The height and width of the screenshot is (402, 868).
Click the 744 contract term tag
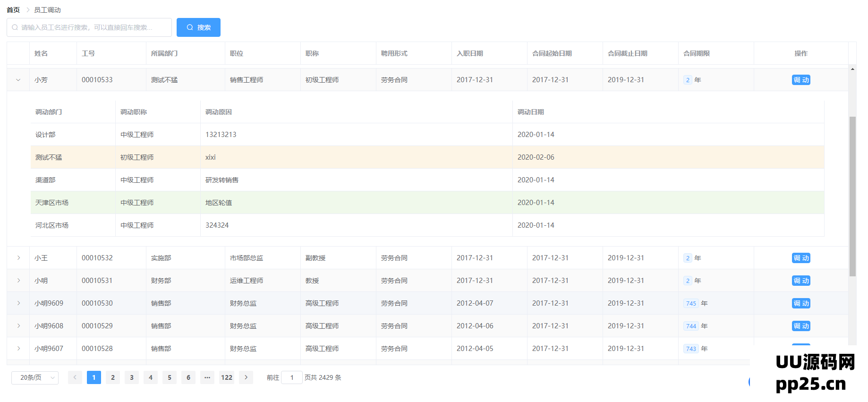[x=691, y=326]
